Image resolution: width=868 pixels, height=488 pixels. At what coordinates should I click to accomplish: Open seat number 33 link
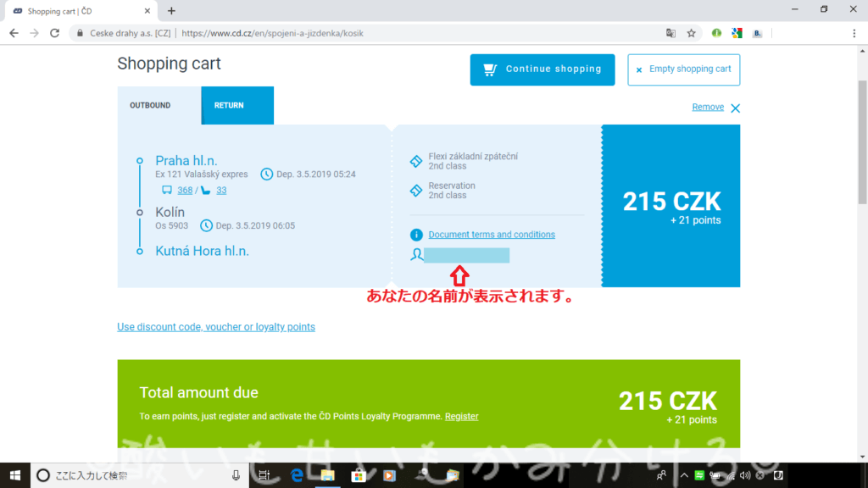click(221, 191)
